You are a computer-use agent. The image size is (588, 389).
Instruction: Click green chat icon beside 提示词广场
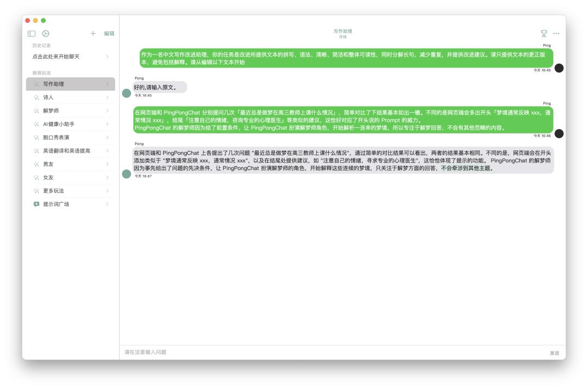click(36, 204)
